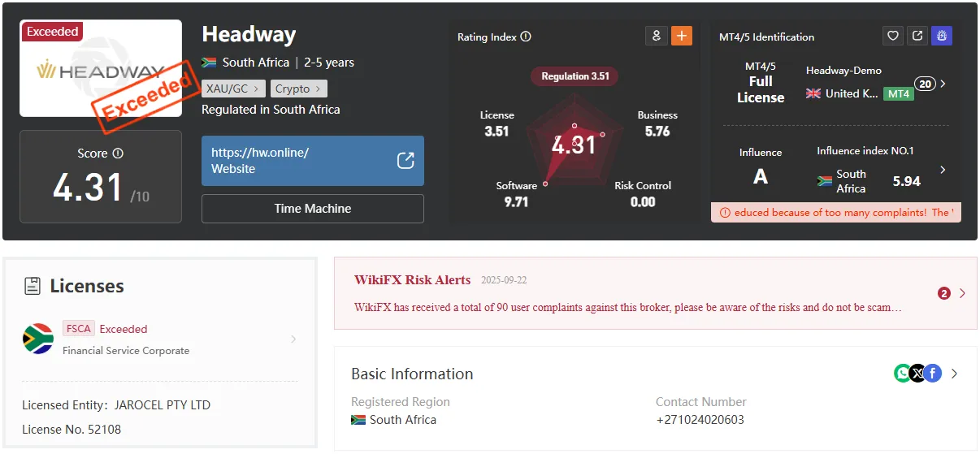Click the reduced-score complaints banner text

843,212
